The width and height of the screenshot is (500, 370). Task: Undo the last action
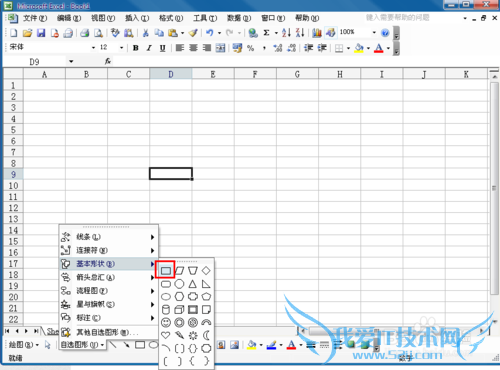210,33
